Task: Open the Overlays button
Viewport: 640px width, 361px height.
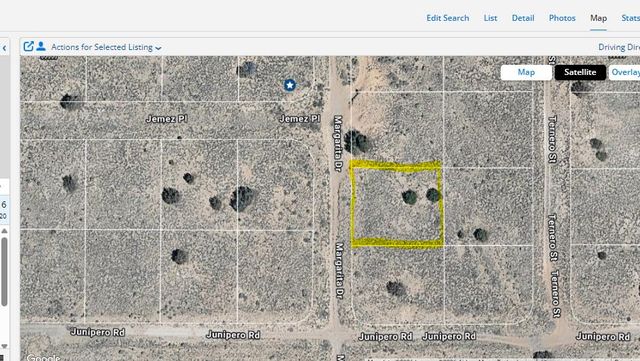Action: (x=624, y=72)
